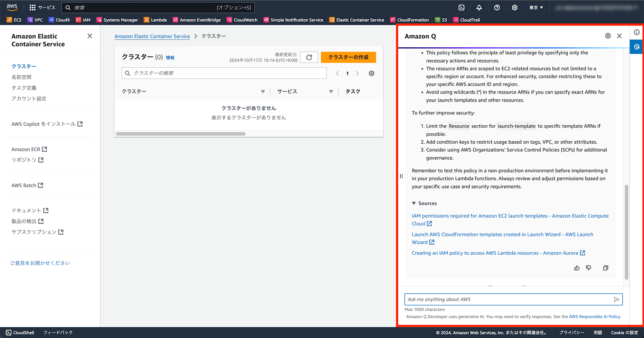Open Systems Manager favorites shortcut
The height and width of the screenshot is (338, 644).
(x=117, y=20)
